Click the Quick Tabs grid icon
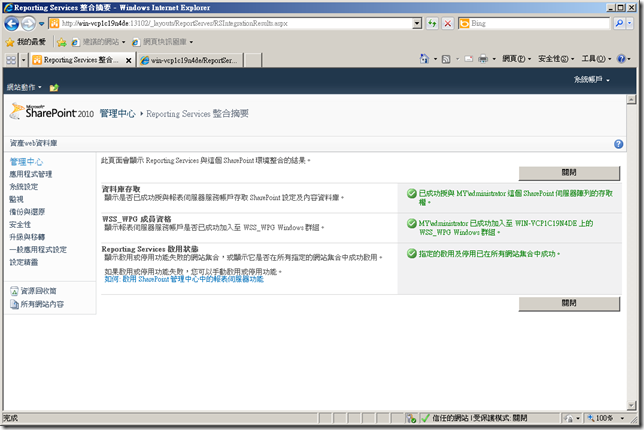The height and width of the screenshot is (430, 644). [11, 60]
